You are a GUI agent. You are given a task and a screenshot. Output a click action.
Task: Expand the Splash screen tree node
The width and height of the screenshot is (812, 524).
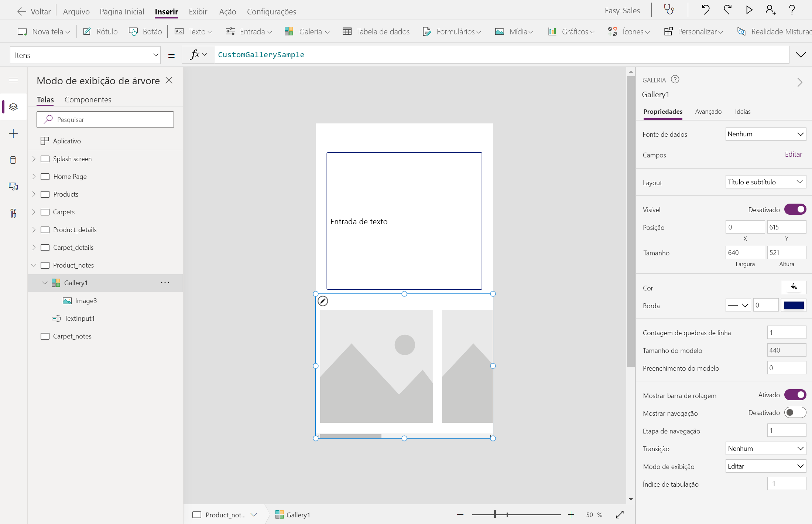(x=34, y=159)
